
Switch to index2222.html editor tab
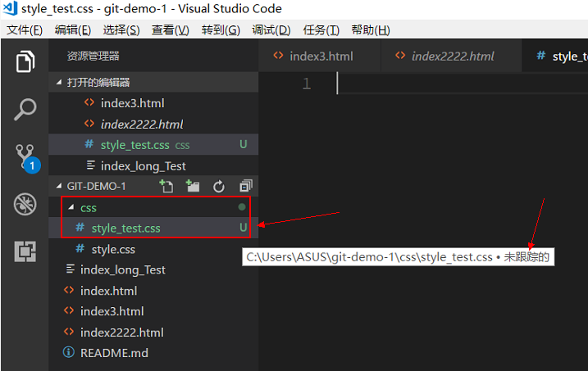pos(451,56)
